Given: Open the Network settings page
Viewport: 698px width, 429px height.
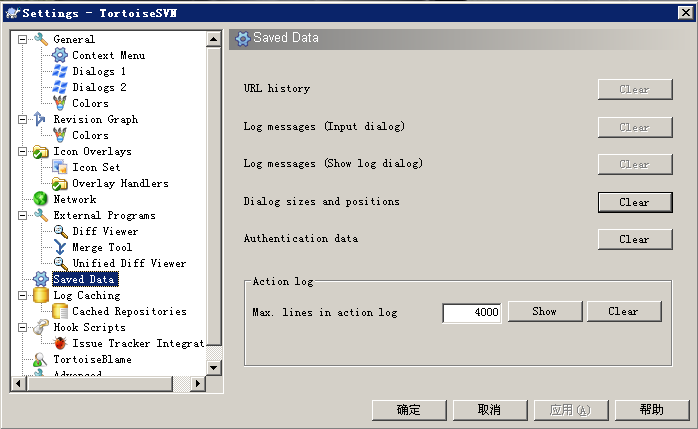Looking at the screenshot, I should pos(75,199).
